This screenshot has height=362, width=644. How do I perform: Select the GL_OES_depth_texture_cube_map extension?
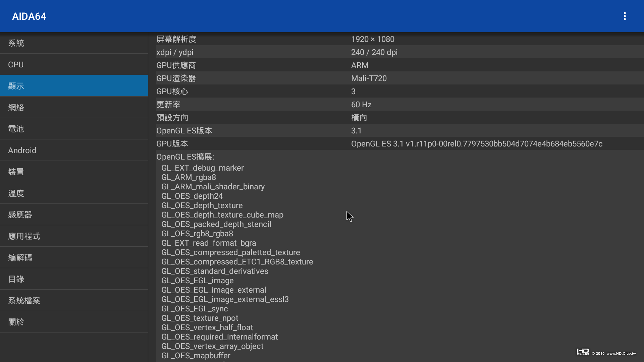coord(222,215)
